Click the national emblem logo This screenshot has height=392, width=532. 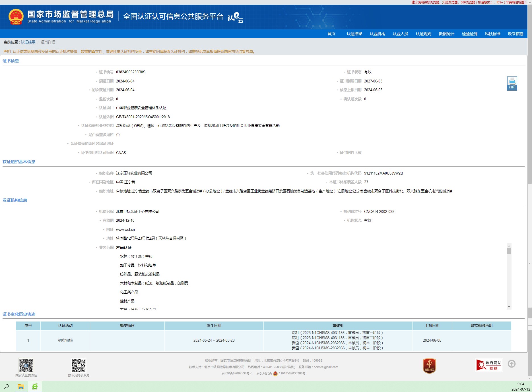[x=16, y=17]
